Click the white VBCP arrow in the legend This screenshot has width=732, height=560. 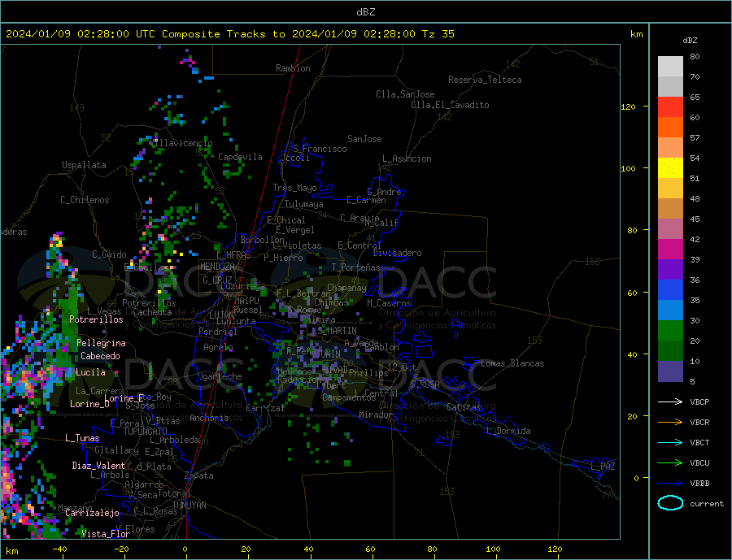670,402
